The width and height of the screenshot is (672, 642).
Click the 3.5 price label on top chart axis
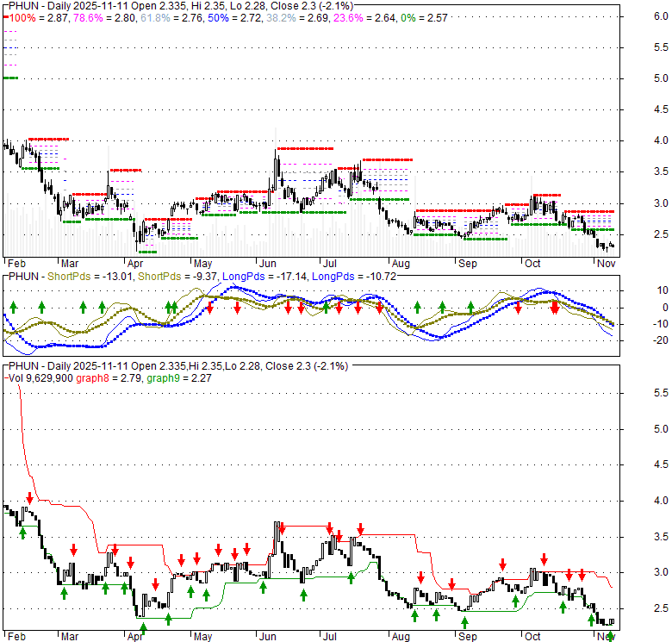pos(661,171)
